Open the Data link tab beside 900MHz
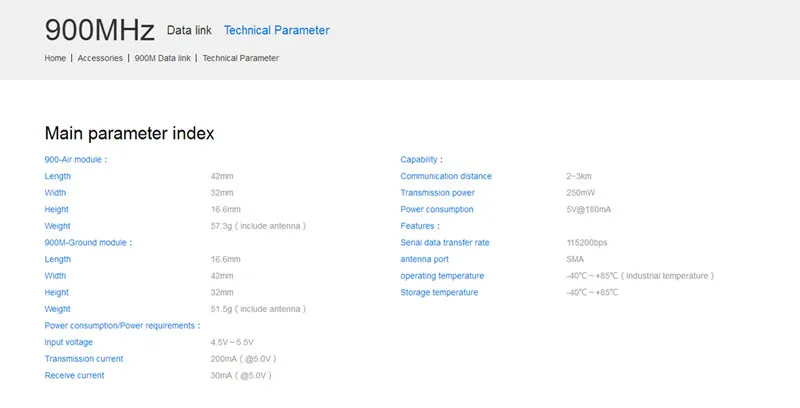The width and height of the screenshot is (800, 408). coord(189,31)
